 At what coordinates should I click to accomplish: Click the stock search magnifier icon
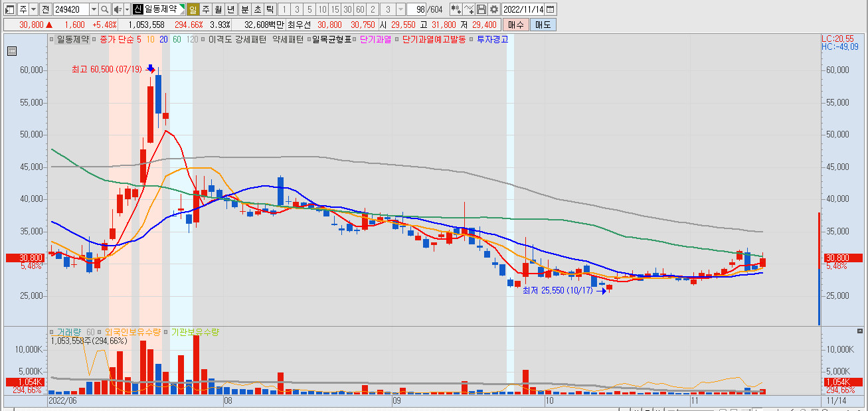(105, 9)
